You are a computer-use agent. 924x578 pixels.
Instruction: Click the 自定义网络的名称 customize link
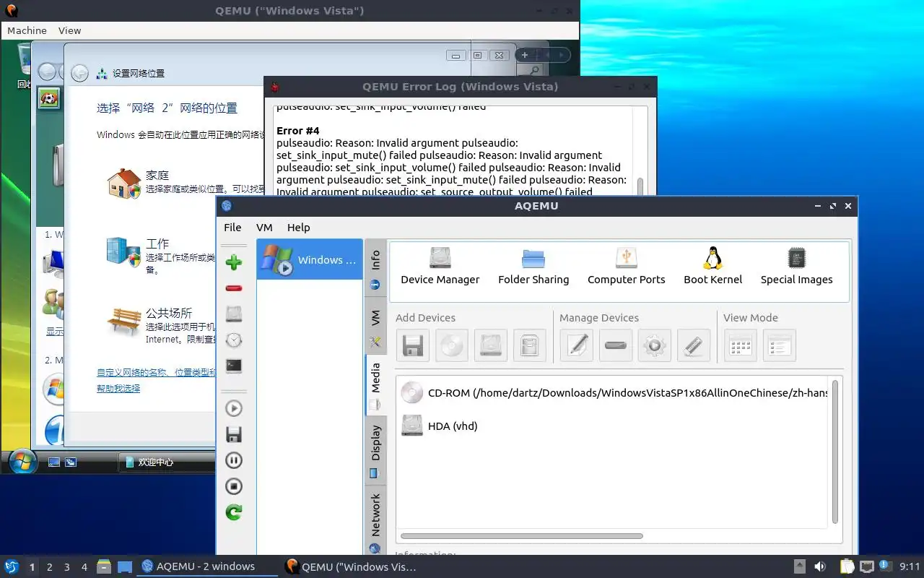point(156,373)
